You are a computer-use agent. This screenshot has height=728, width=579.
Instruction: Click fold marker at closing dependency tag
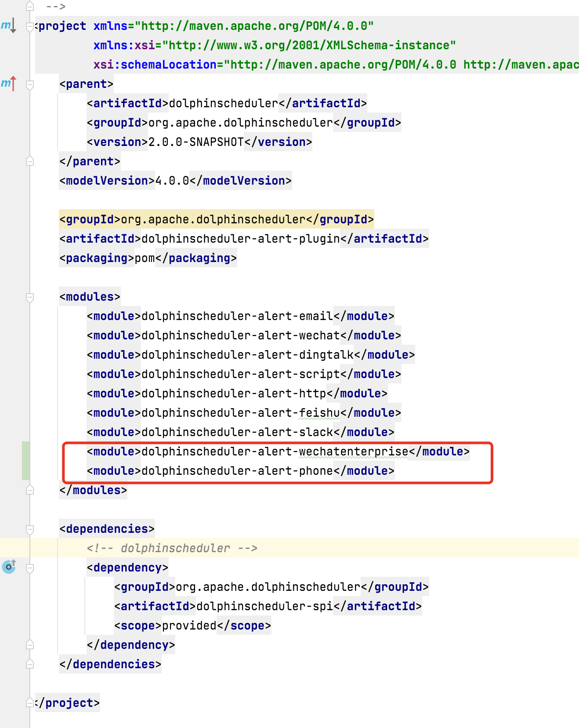click(30, 645)
